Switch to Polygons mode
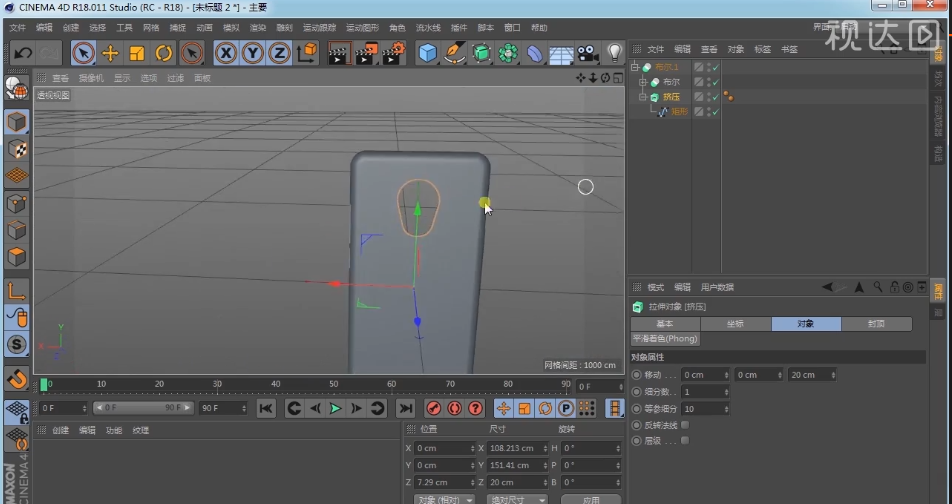Viewport: 952px width, 504px height. (x=16, y=256)
